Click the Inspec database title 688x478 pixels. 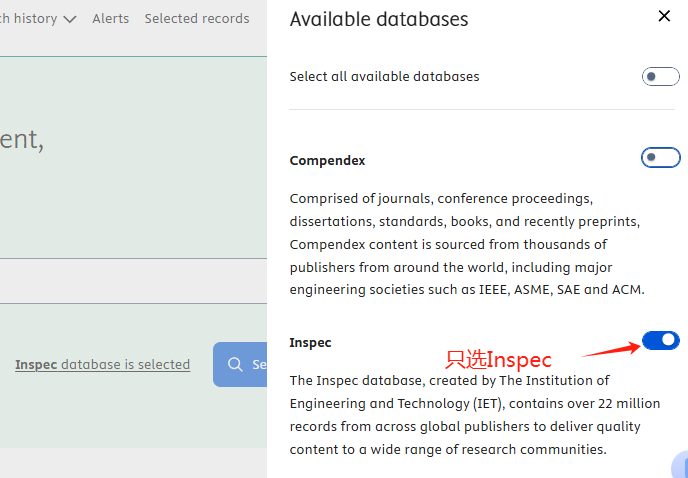click(x=310, y=343)
